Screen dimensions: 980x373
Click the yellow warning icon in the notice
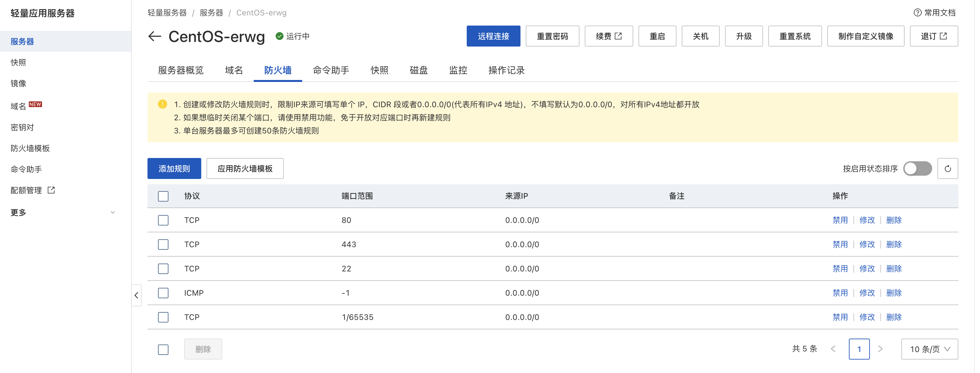point(163,104)
